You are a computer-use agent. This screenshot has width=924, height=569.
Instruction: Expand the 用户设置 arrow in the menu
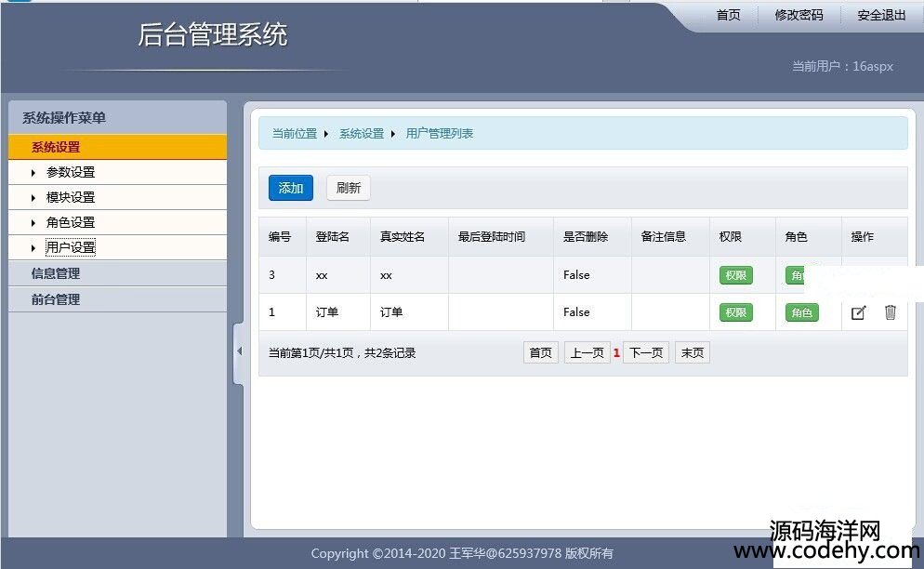click(33, 248)
